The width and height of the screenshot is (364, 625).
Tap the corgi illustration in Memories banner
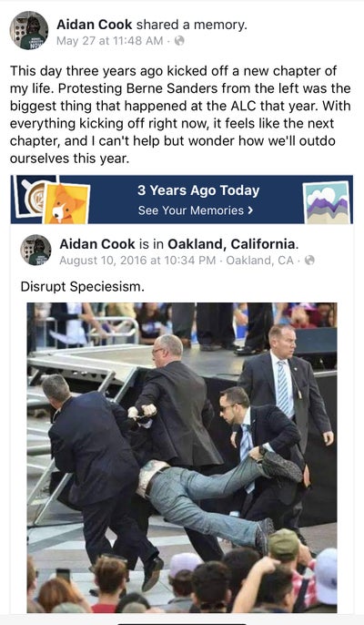[66, 203]
